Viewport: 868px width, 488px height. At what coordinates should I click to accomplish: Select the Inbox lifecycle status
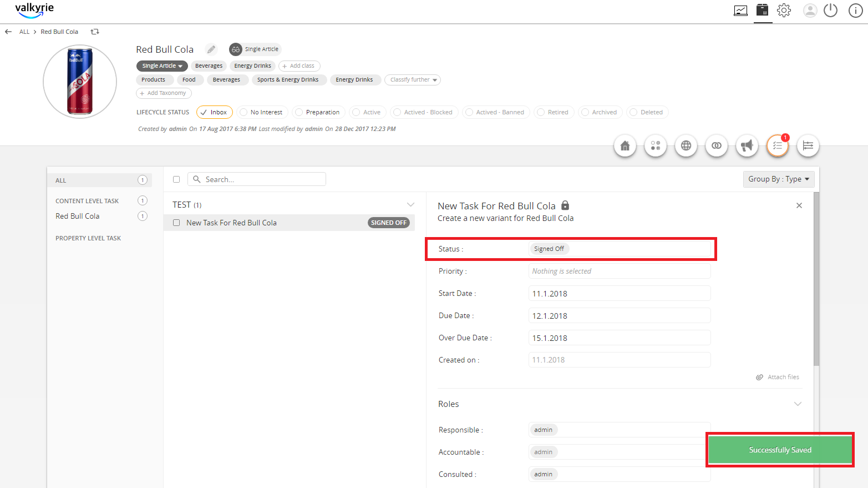(x=214, y=112)
